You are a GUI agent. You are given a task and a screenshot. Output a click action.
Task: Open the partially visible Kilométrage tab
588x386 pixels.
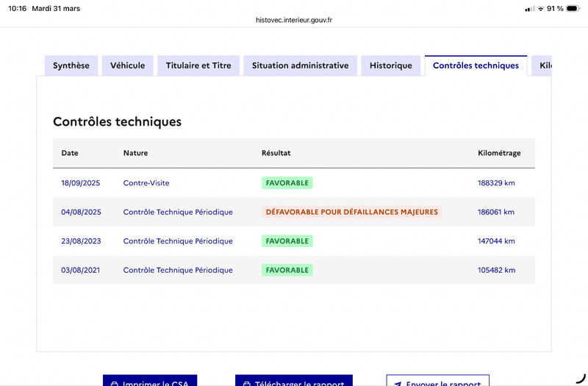pyautogui.click(x=542, y=65)
